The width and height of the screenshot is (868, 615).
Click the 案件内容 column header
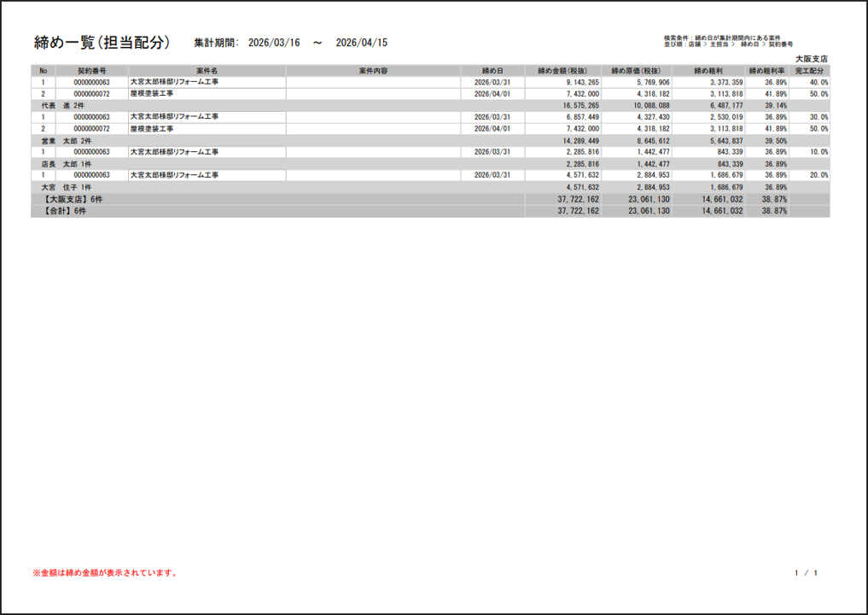373,71
